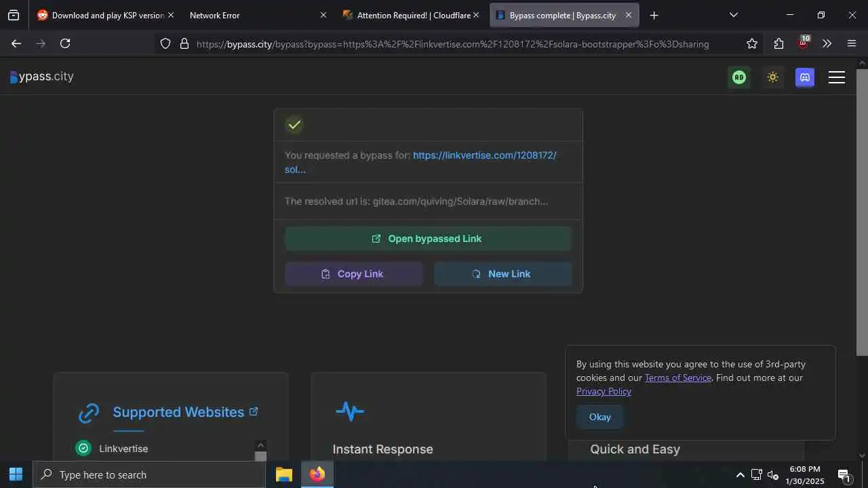Image resolution: width=868 pixels, height=488 pixels.
Task: View site security lock info
Action: click(x=184, y=43)
